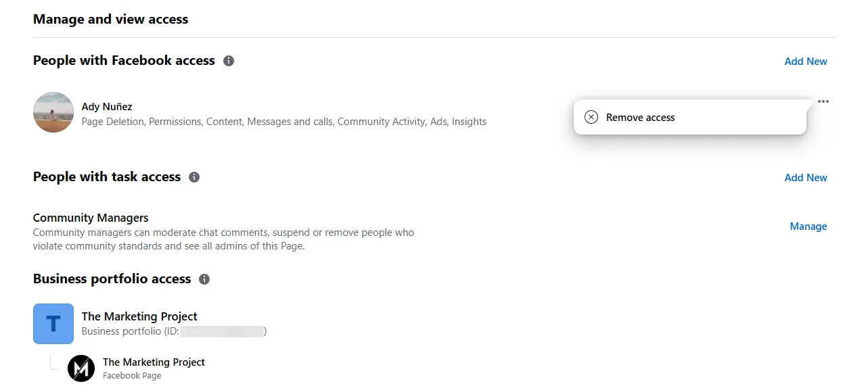
Task: Manage Community Managers
Action: click(808, 226)
